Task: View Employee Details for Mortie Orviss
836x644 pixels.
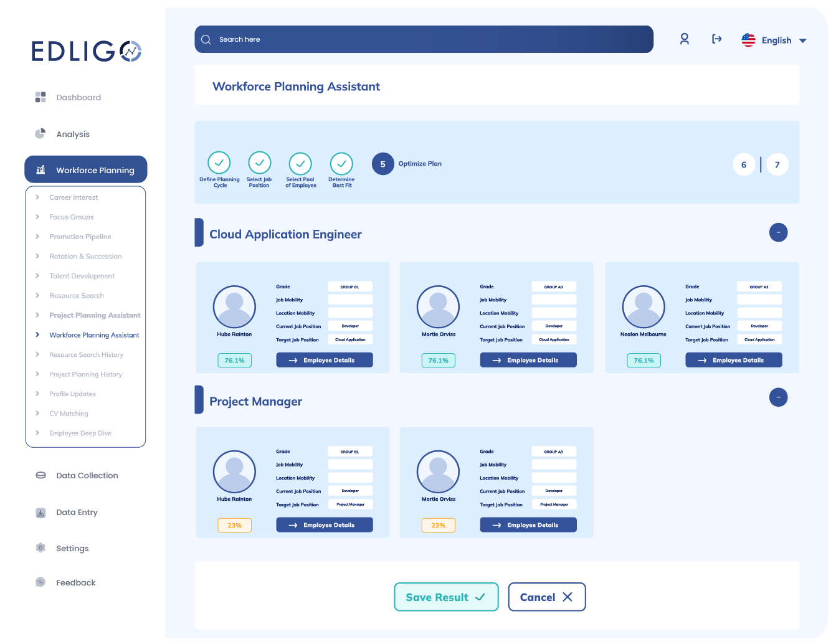Action: (x=528, y=359)
